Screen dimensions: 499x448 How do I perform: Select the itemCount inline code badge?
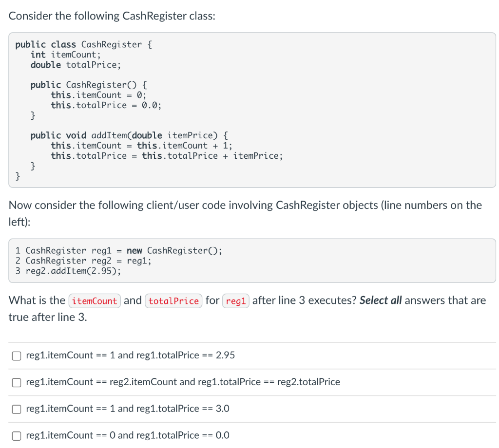point(95,300)
